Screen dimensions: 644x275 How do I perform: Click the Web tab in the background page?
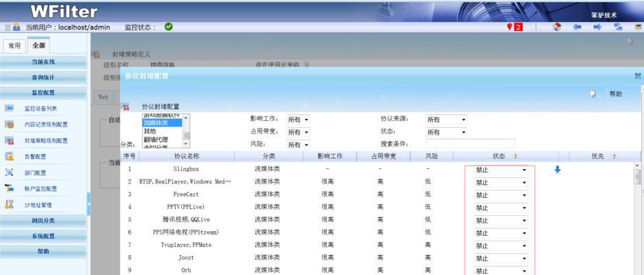(103, 97)
